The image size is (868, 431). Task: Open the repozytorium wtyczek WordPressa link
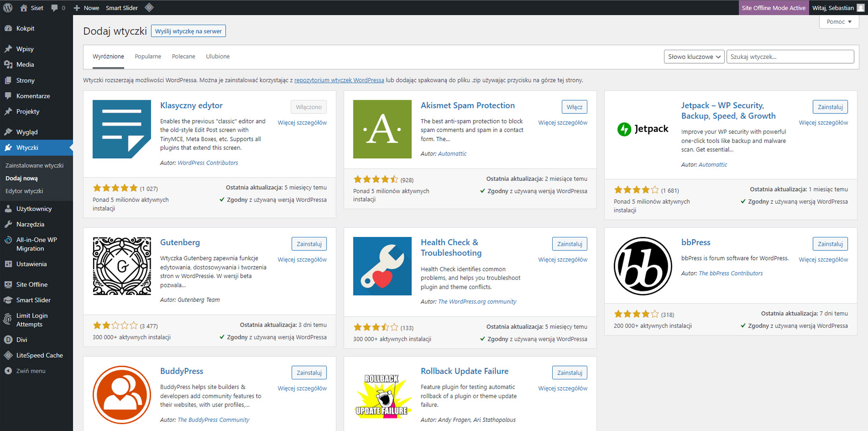[x=339, y=80]
